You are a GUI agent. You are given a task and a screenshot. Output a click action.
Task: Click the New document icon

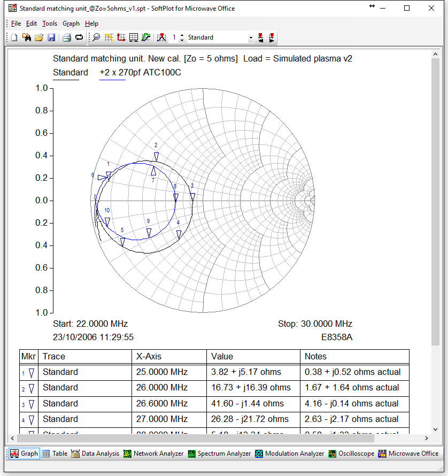pyautogui.click(x=14, y=37)
